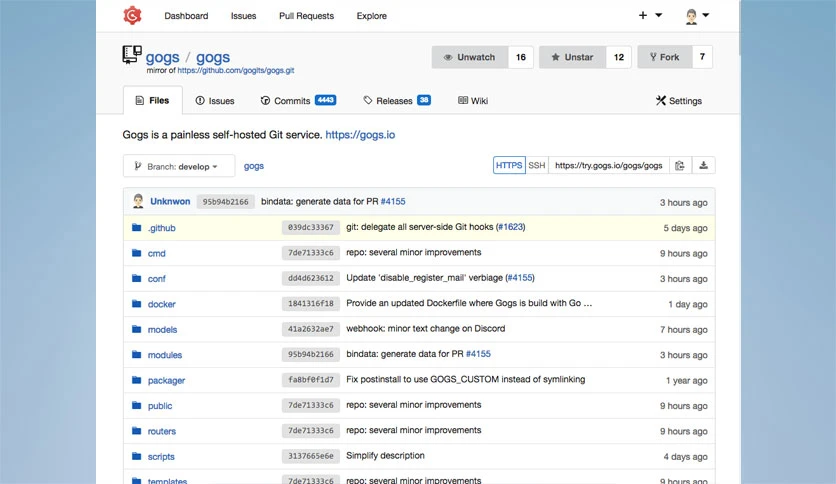Screen dimensions: 836x484
Task: Open the plus create menu
Action: pos(650,15)
